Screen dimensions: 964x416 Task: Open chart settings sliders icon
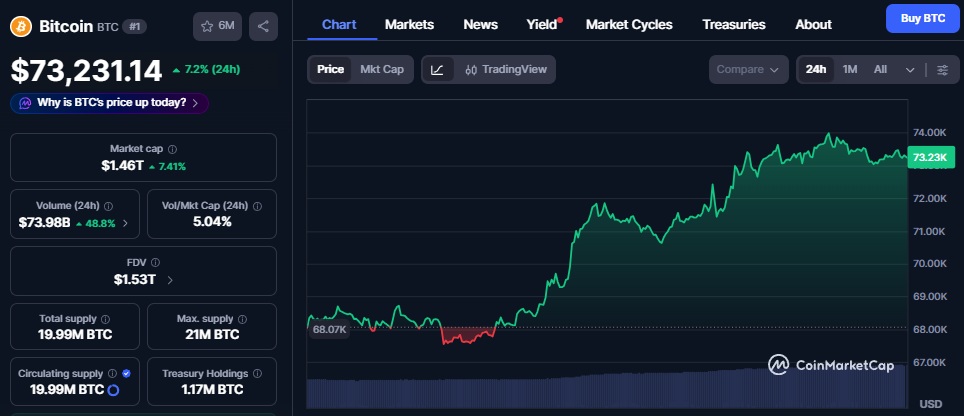(941, 69)
